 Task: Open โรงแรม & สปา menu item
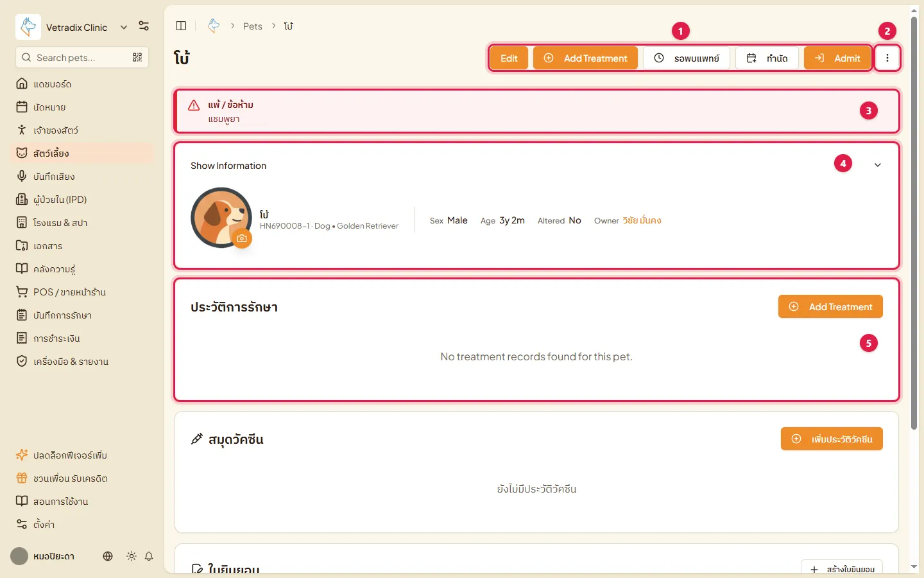coord(83,223)
